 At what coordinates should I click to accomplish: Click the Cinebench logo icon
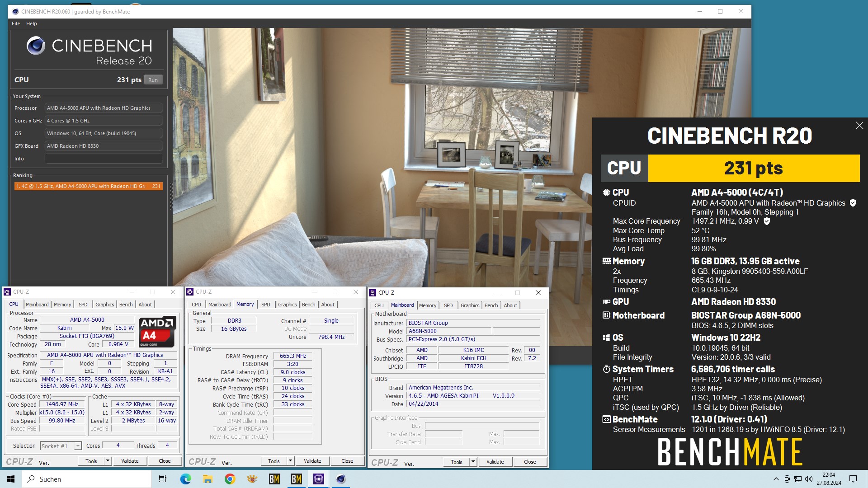pyautogui.click(x=36, y=46)
